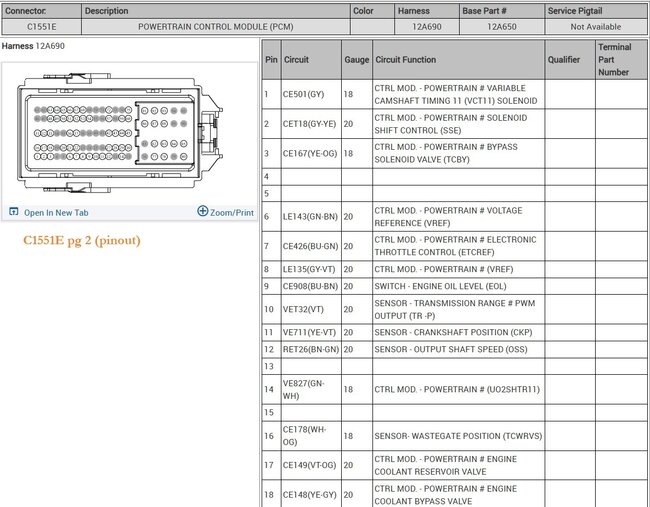Click ENGINE COOLANT RESERVOIR VALVE function
The image size is (650, 507).
click(446, 466)
